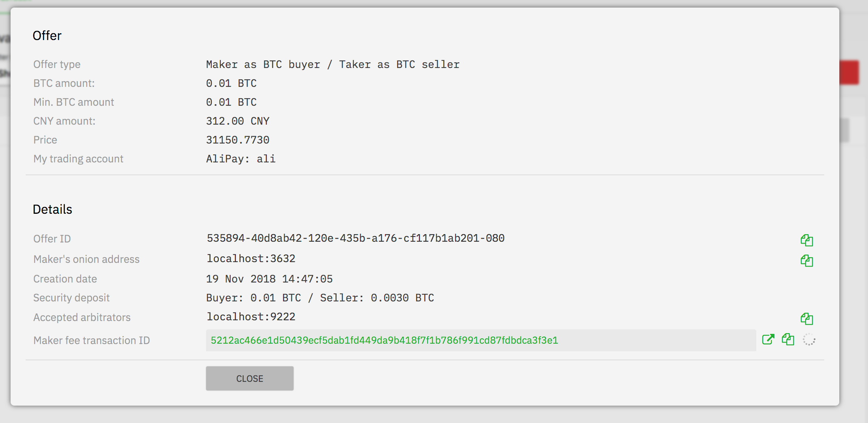The image size is (868, 423).
Task: Select the offer type Maker as BTC buyer text
Action: pyautogui.click(x=333, y=65)
